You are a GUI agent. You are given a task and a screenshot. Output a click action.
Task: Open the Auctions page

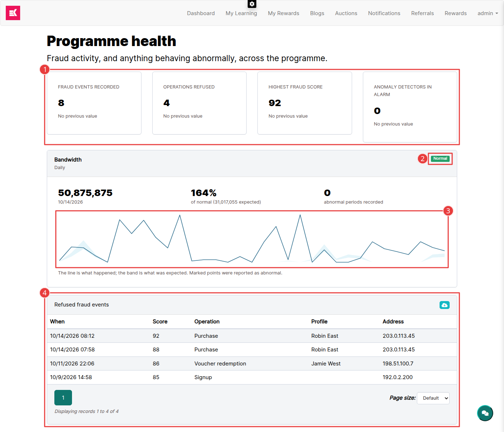(x=346, y=13)
